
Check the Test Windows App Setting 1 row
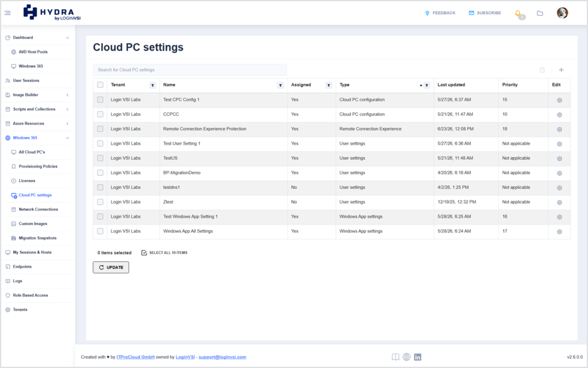click(100, 217)
